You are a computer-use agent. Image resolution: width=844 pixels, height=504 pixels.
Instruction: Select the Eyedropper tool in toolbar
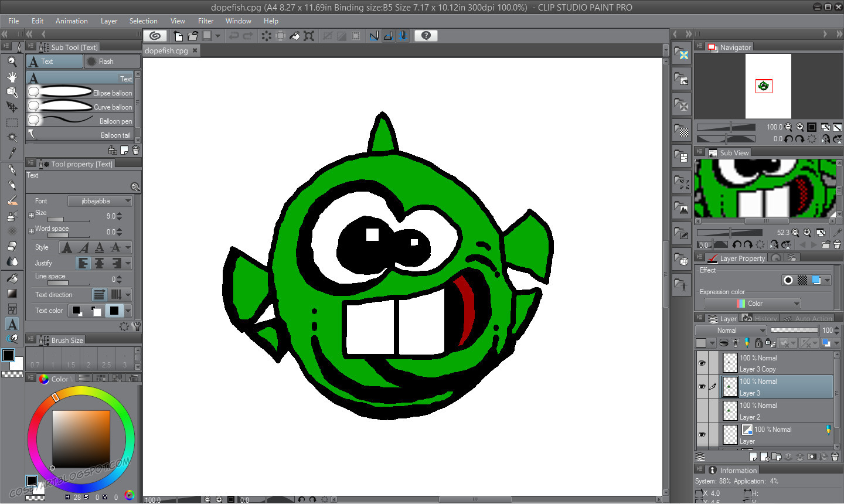point(12,153)
